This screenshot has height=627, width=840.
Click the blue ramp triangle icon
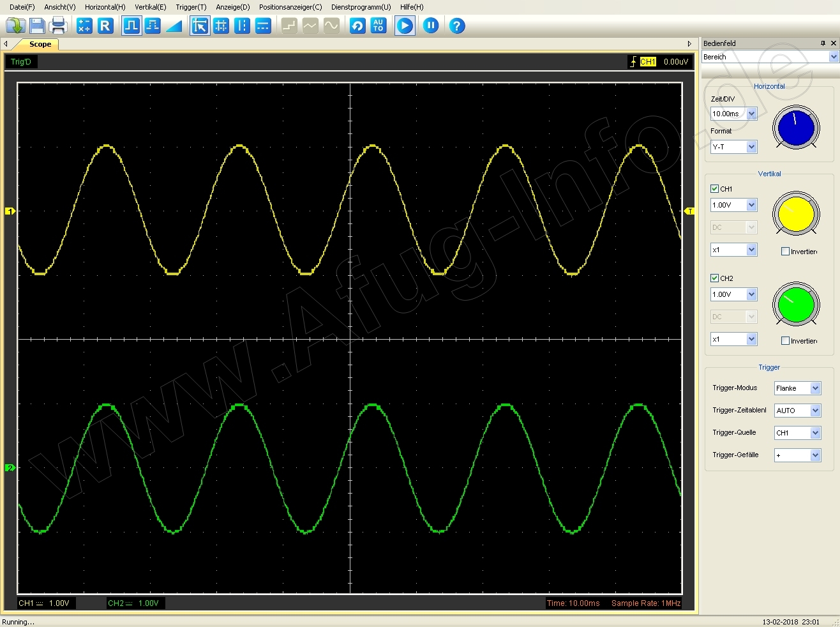point(174,26)
